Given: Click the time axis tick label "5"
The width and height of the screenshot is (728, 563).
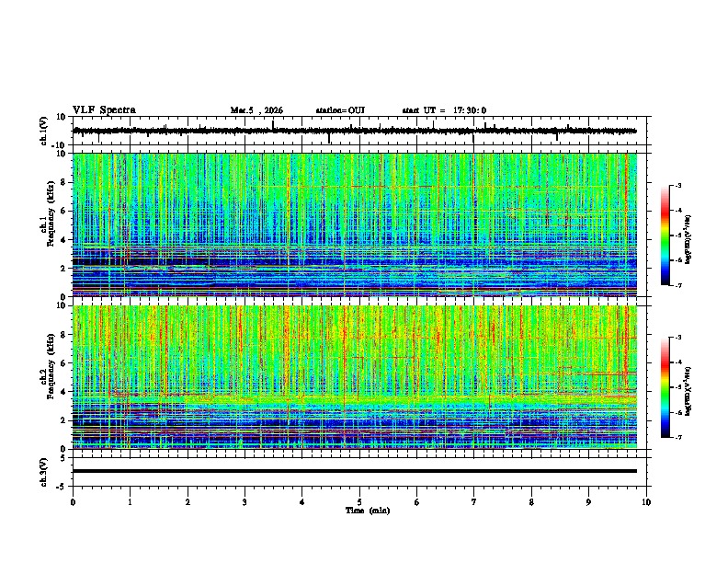Looking at the screenshot, I should click(x=359, y=502).
